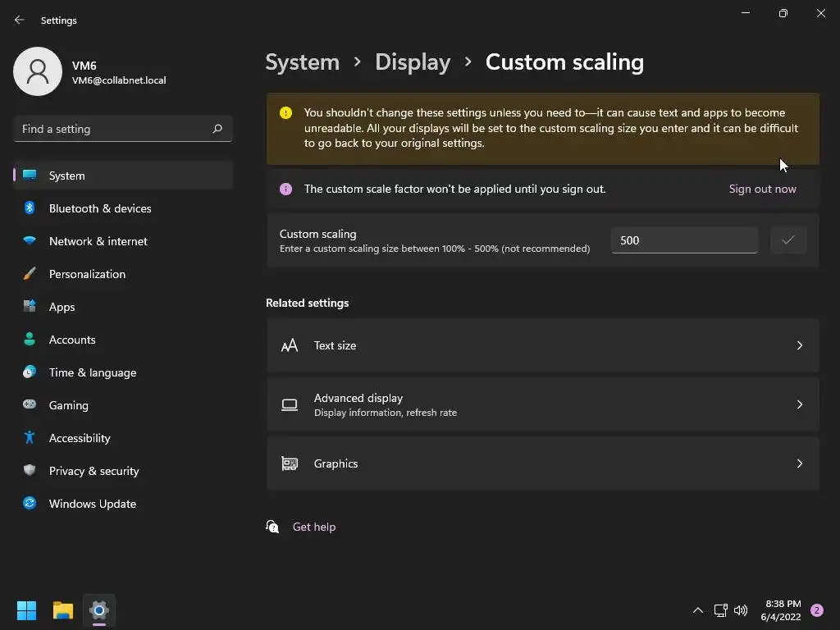Viewport: 840px width, 630px height.
Task: Confirm custom scaling with the checkmark button
Action: [x=787, y=240]
